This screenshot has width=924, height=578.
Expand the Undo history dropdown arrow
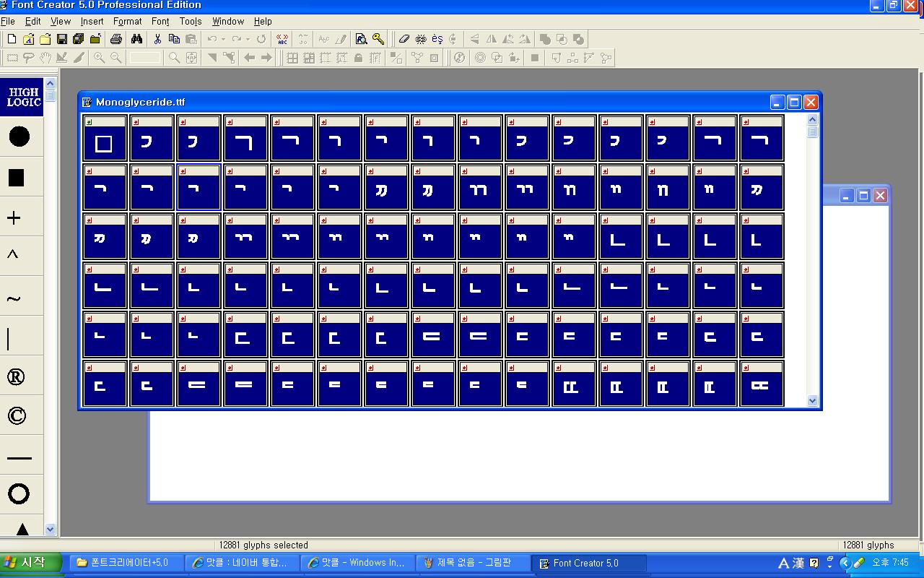coord(223,39)
